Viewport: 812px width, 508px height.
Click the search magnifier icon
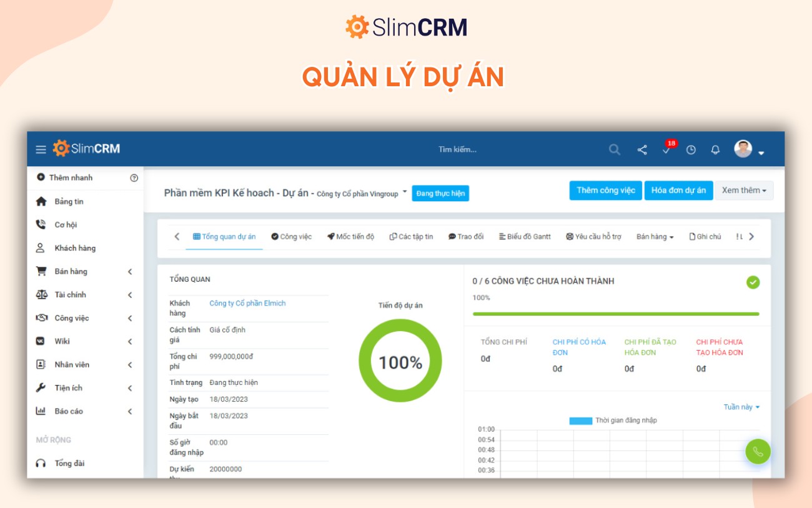(x=615, y=149)
